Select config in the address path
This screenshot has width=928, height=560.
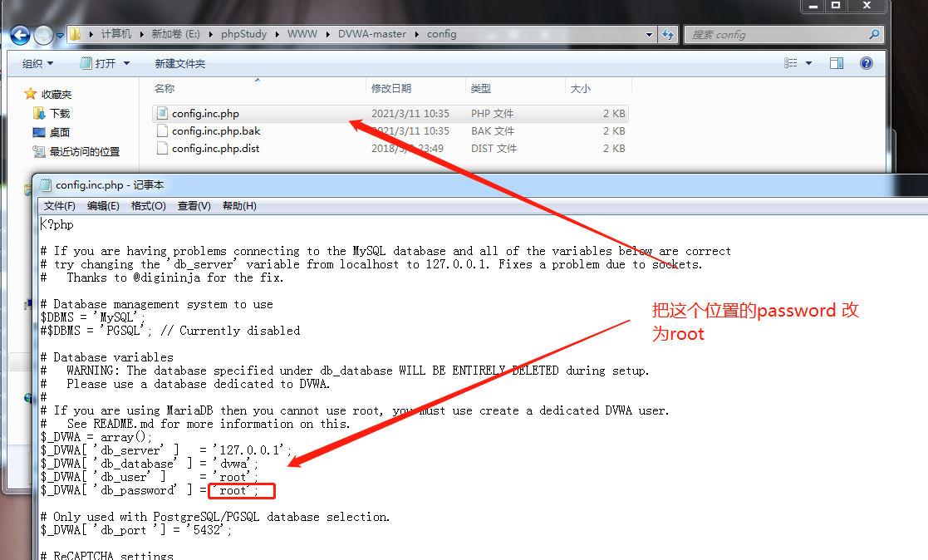(x=441, y=34)
